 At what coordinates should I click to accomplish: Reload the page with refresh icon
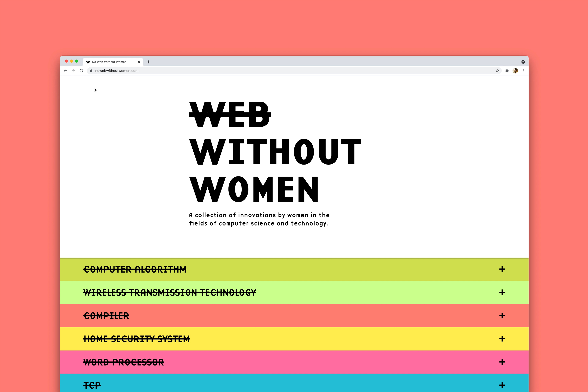pyautogui.click(x=81, y=71)
